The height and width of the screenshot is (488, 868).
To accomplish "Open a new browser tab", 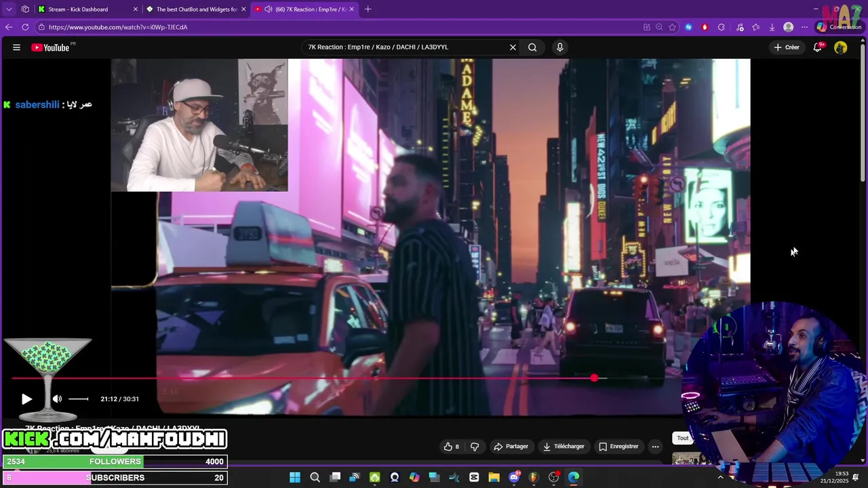I will pyautogui.click(x=368, y=9).
